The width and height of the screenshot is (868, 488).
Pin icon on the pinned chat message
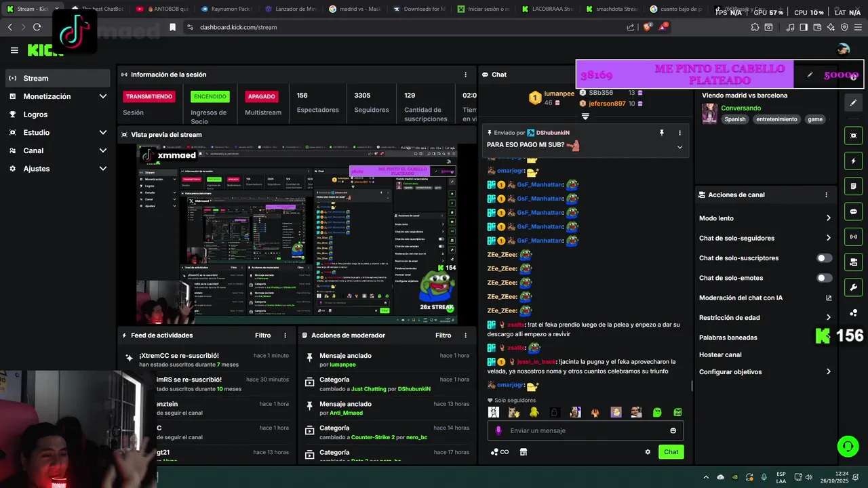(x=662, y=133)
